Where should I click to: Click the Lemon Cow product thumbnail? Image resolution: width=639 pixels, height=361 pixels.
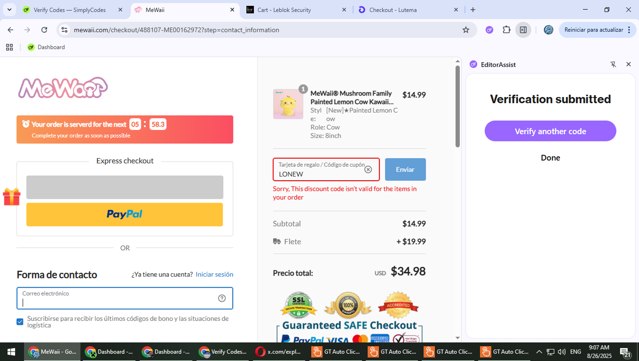pos(288,104)
